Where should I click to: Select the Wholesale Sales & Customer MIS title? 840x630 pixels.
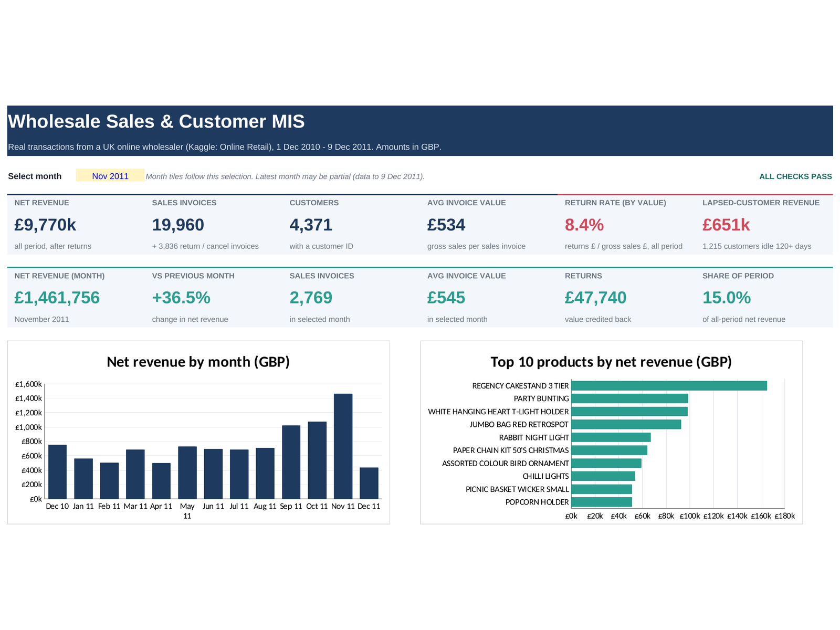156,121
